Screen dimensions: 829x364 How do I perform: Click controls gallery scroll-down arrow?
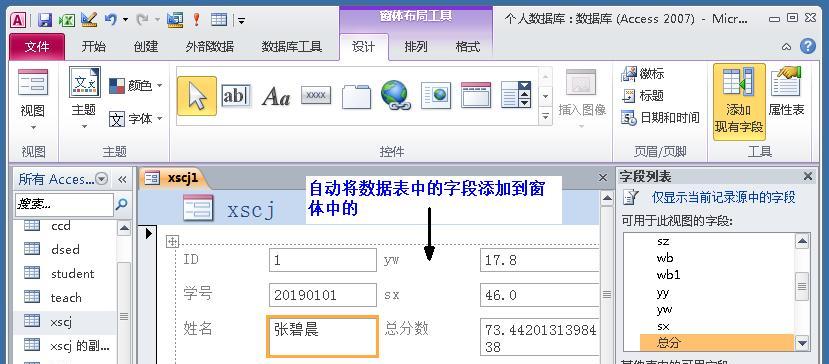tap(545, 97)
